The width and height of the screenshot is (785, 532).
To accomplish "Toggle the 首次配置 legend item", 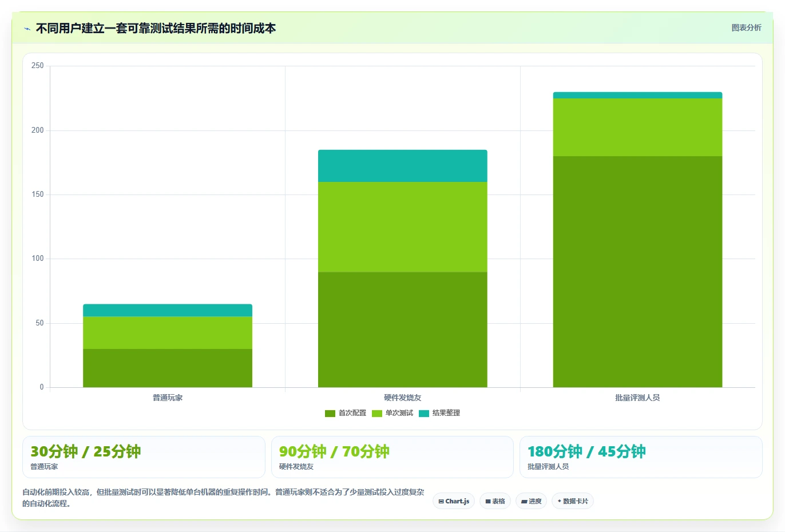I will [346, 413].
